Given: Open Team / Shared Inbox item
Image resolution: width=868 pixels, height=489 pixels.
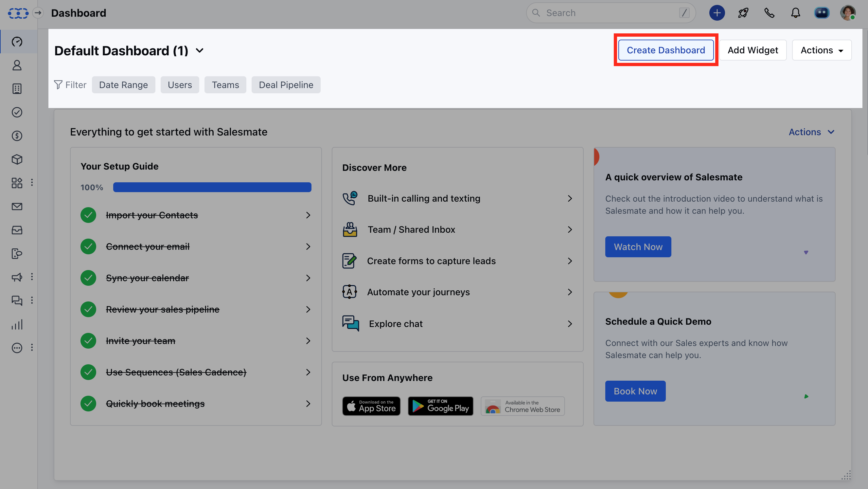Looking at the screenshot, I should click(x=458, y=229).
